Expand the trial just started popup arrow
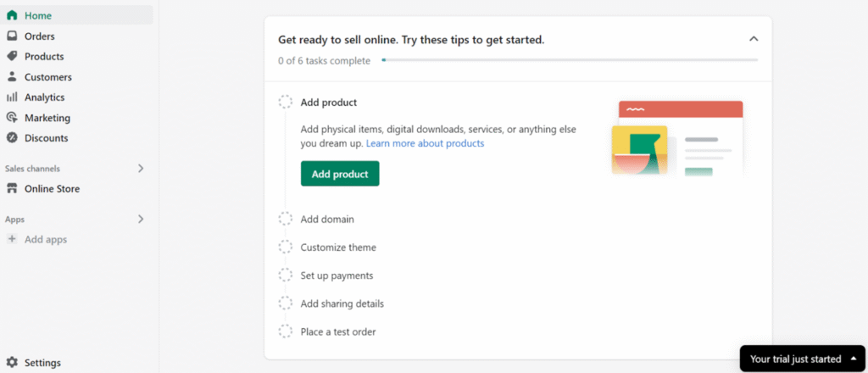This screenshot has height=373, width=868. tap(853, 359)
